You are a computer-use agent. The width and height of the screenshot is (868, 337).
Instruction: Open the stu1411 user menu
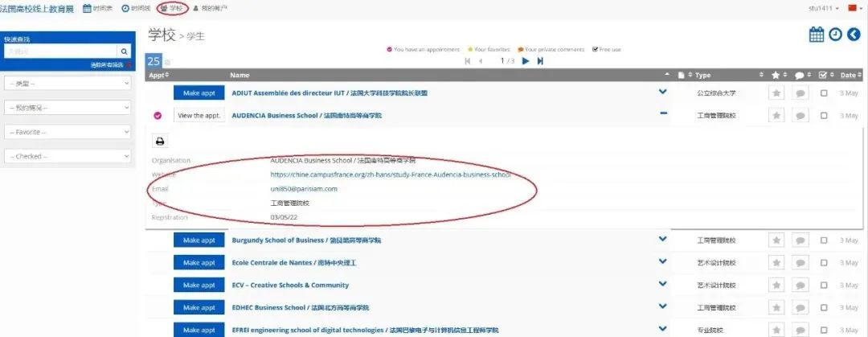(824, 8)
